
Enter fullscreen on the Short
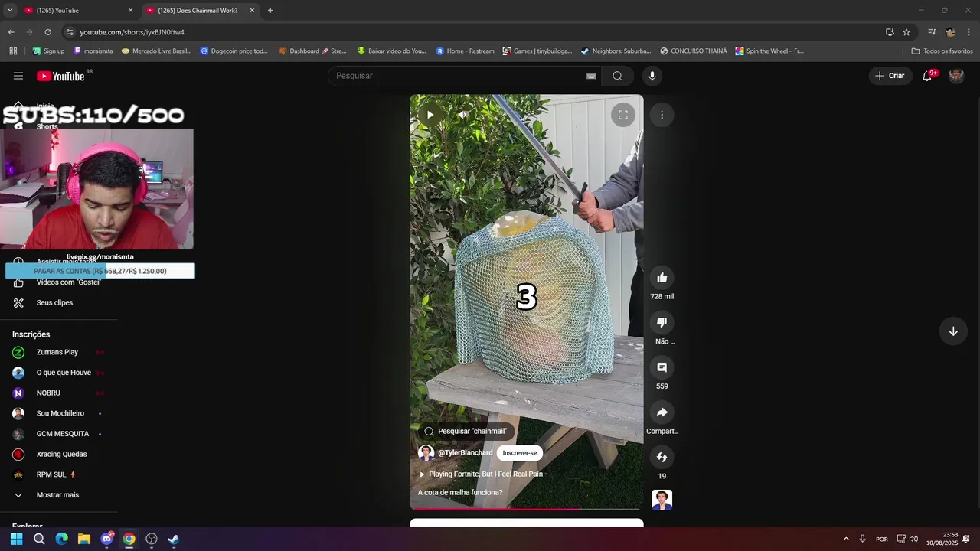tap(623, 115)
